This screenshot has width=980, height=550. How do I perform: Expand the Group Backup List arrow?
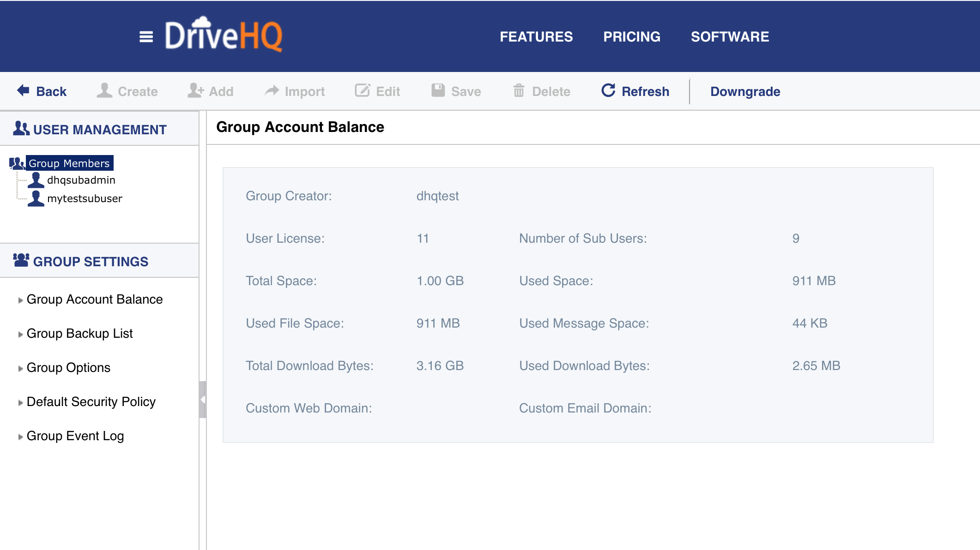(x=20, y=335)
